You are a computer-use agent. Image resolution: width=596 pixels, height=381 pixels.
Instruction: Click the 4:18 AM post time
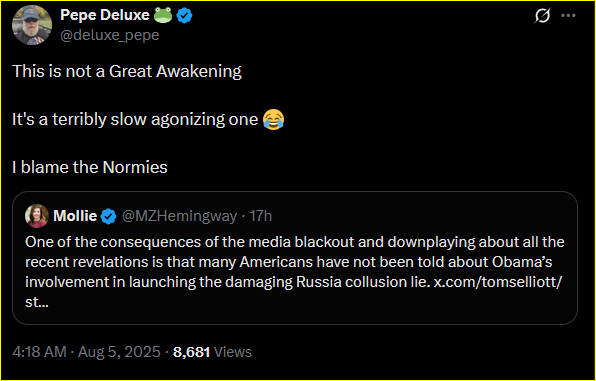point(40,352)
